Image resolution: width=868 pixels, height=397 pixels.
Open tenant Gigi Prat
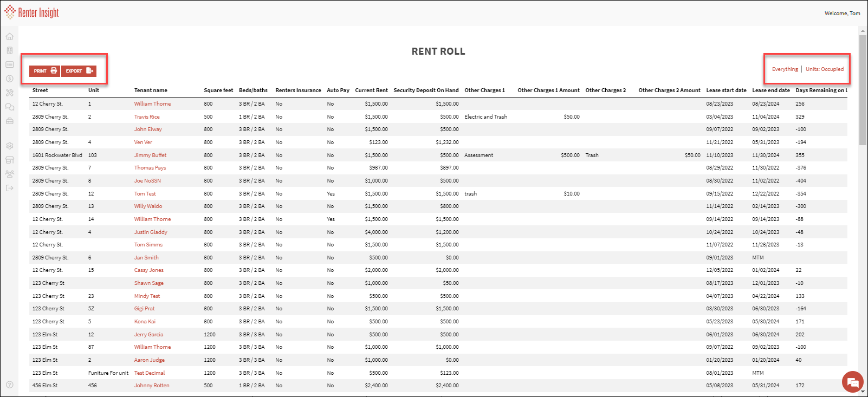[144, 308]
